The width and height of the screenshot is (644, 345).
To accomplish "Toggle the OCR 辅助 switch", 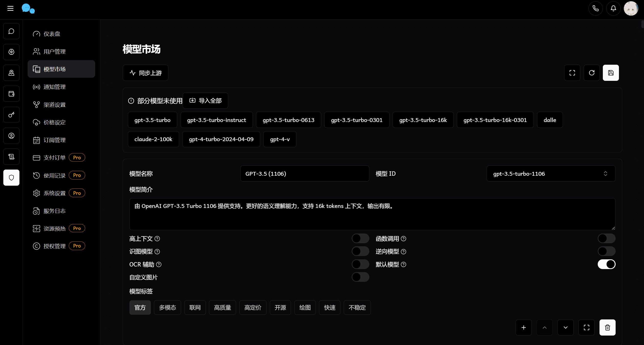I will pos(360,264).
